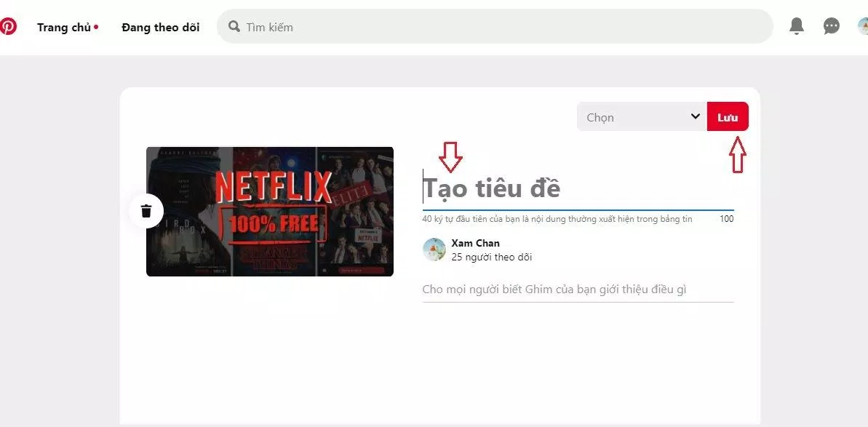Click the chevron arrow of board selector

coord(694,116)
